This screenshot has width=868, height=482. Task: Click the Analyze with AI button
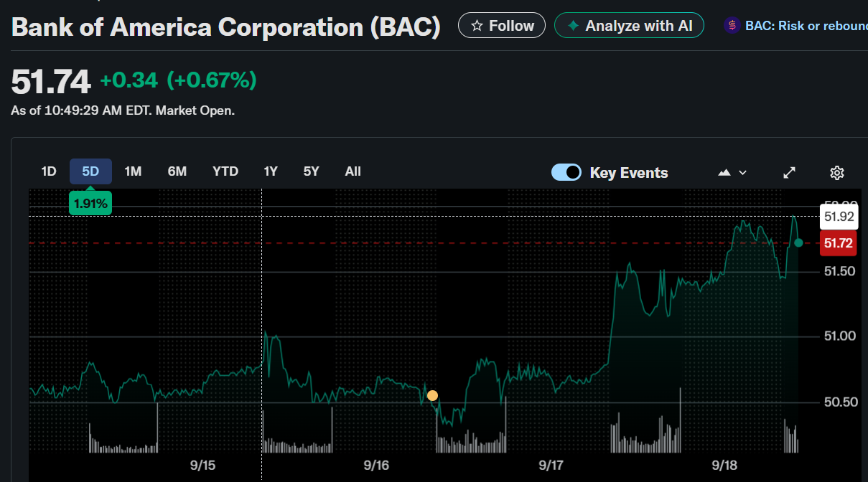pyautogui.click(x=629, y=26)
